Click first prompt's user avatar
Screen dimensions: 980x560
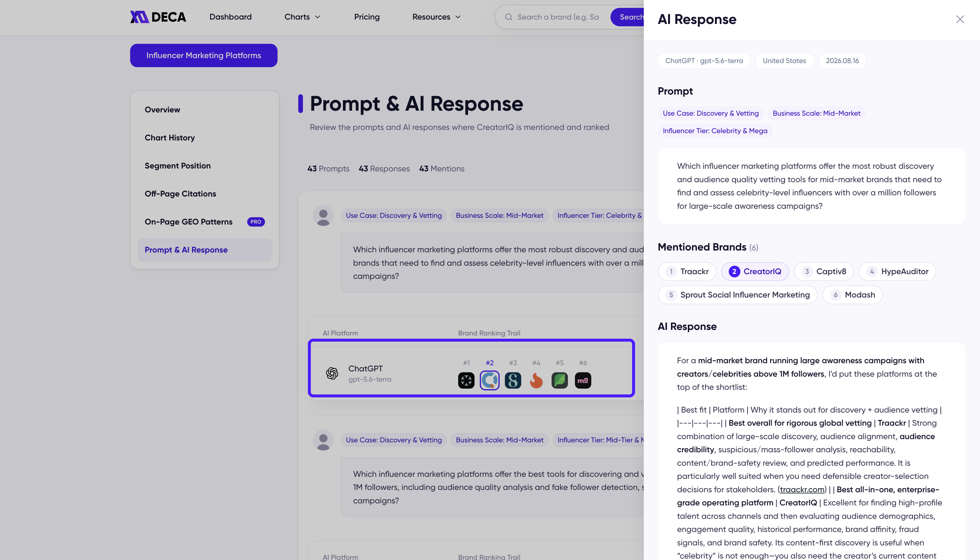click(323, 215)
